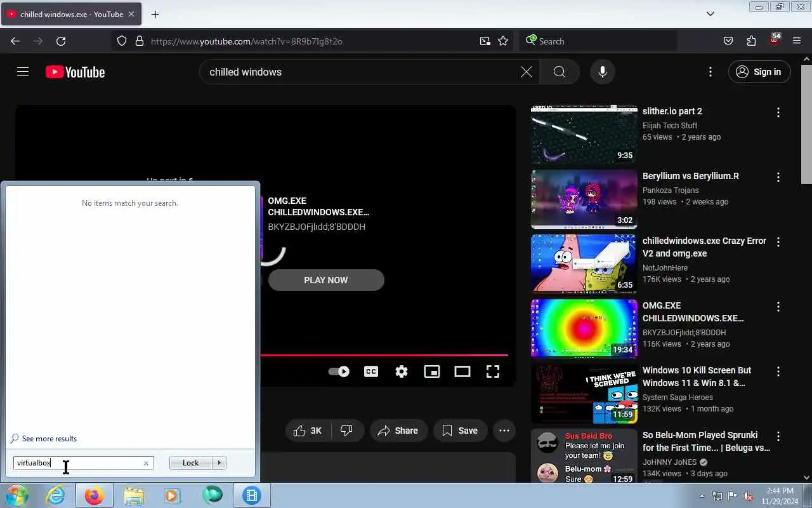Dislike the video

(x=347, y=431)
